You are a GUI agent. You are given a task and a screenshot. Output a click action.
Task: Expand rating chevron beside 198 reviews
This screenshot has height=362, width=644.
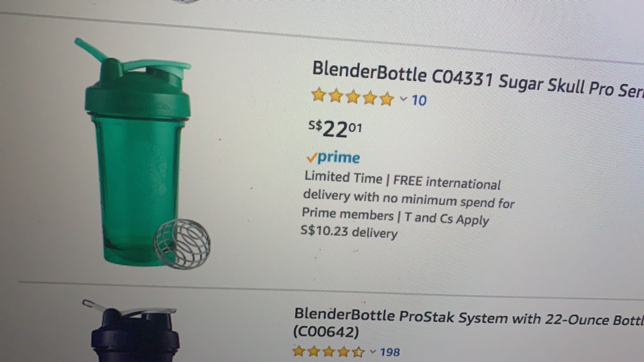373,351
